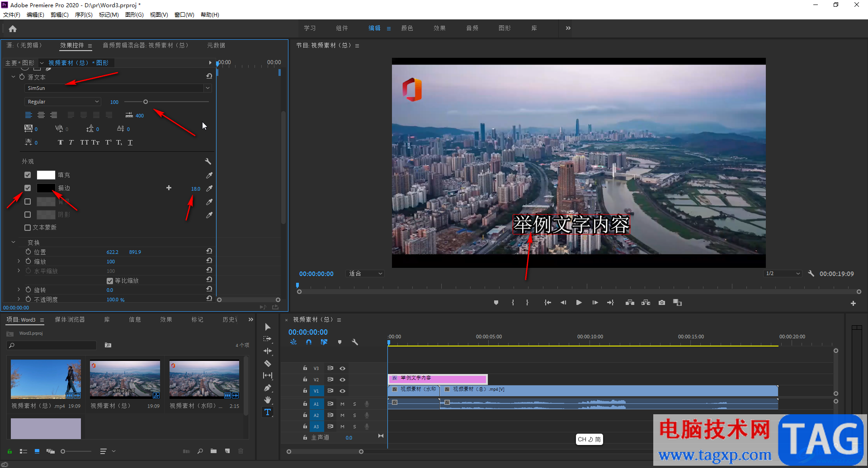Enable the shadow checkbox
The height and width of the screenshot is (468, 868).
tap(28, 215)
